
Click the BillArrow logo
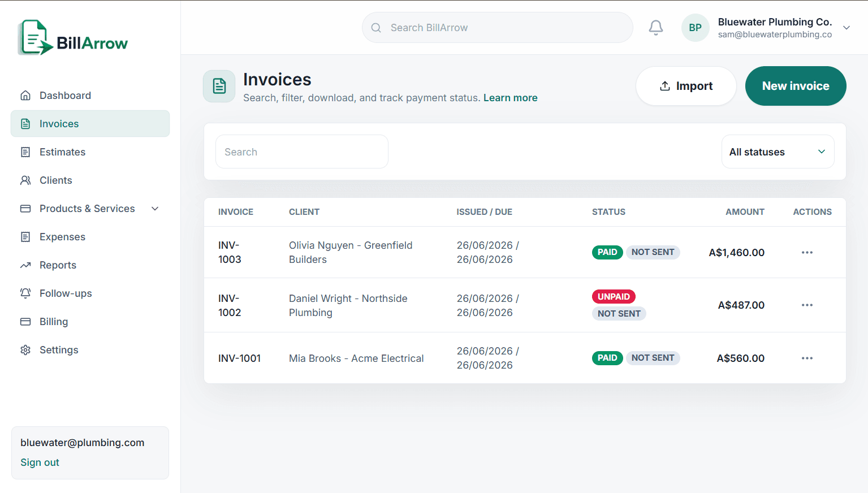(73, 38)
